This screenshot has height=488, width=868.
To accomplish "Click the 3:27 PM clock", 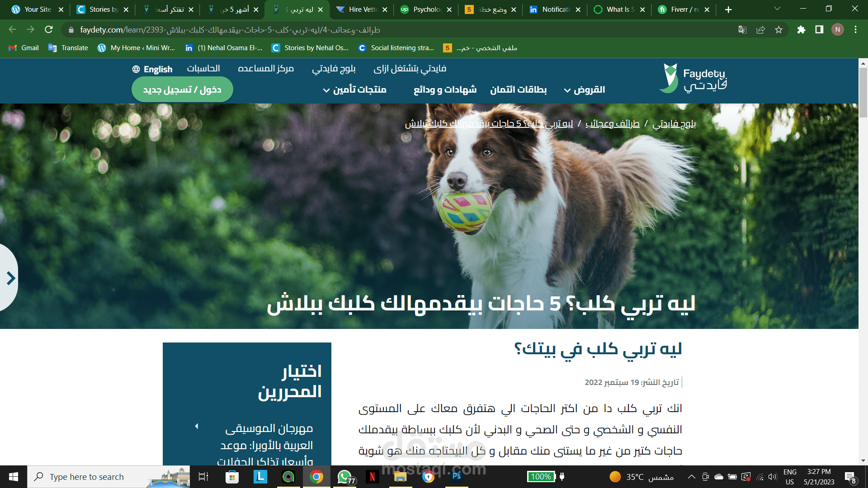I will click(819, 472).
